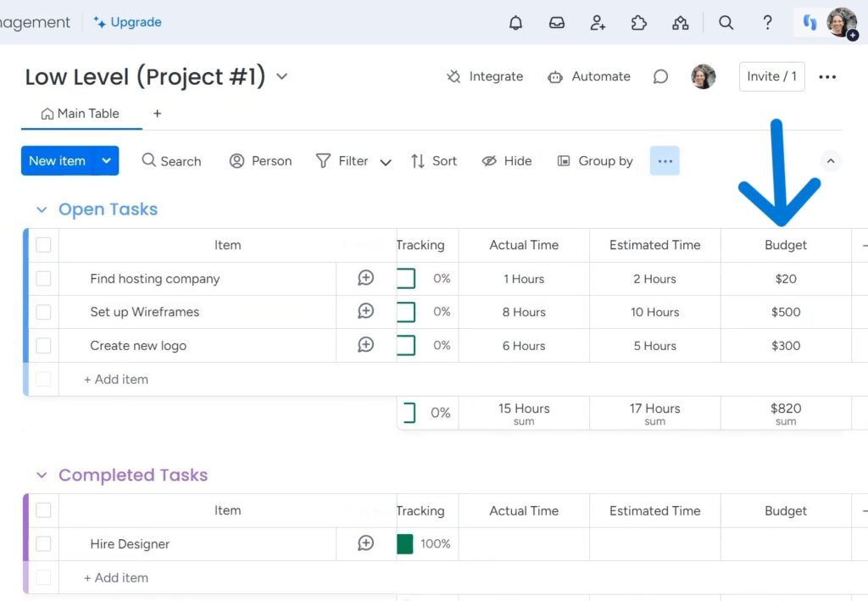
Task: Click the Upgrade link
Action: (128, 22)
